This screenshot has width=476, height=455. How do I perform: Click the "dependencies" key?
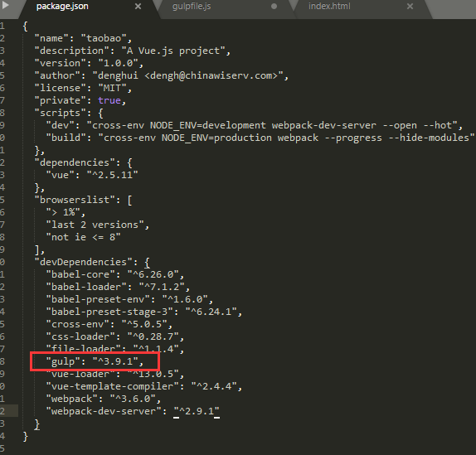tap(75, 162)
